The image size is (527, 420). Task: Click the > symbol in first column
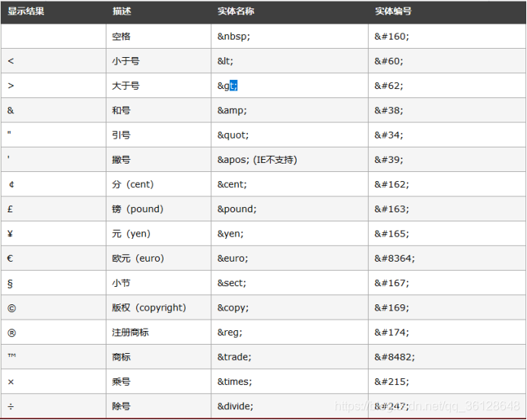click(11, 86)
